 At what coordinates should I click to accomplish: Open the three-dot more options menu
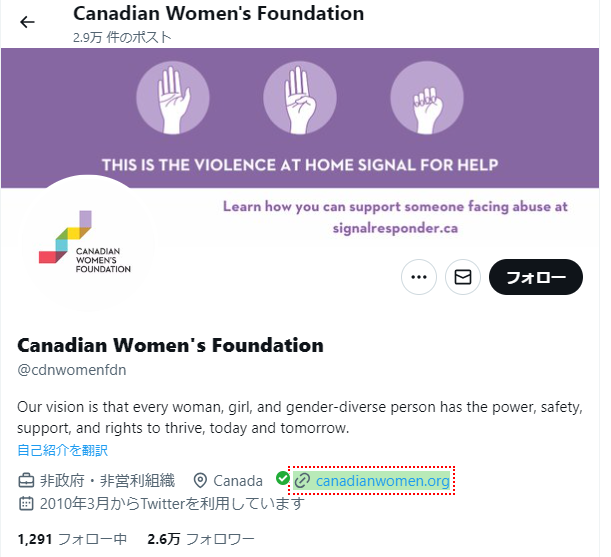(419, 277)
